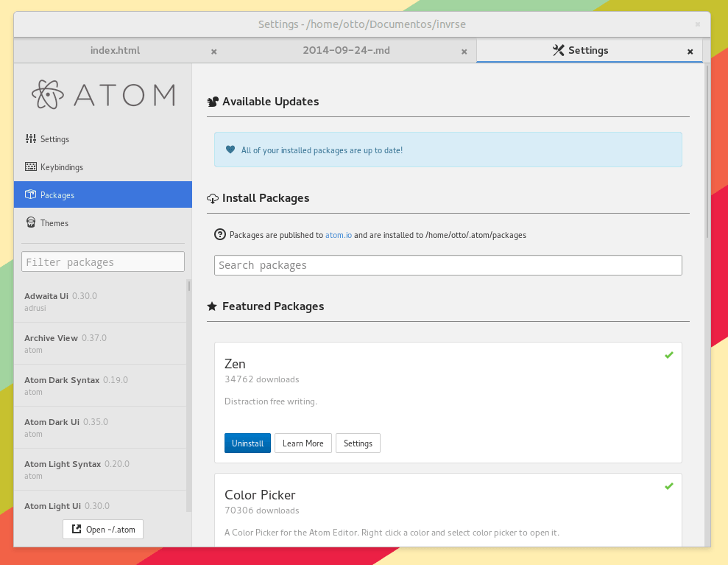Screen dimensions: 728x565
Task: Select Adwaita Ui package in list
Action: (x=100, y=301)
